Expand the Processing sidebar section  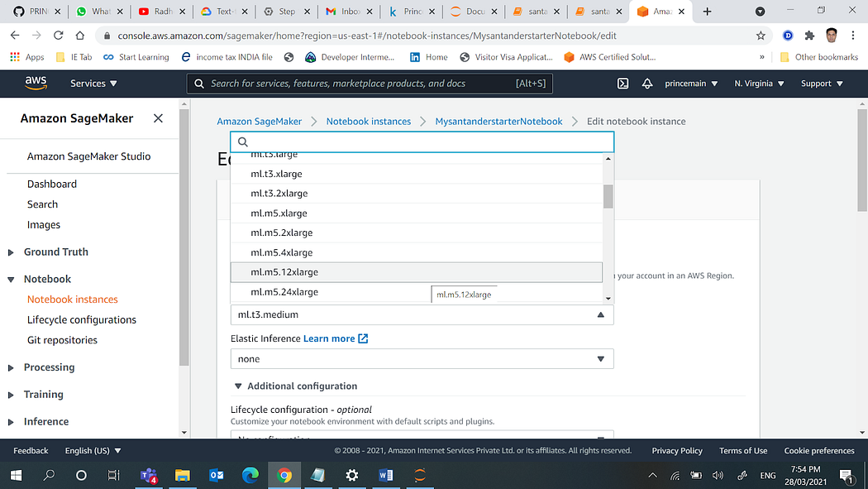click(11, 367)
